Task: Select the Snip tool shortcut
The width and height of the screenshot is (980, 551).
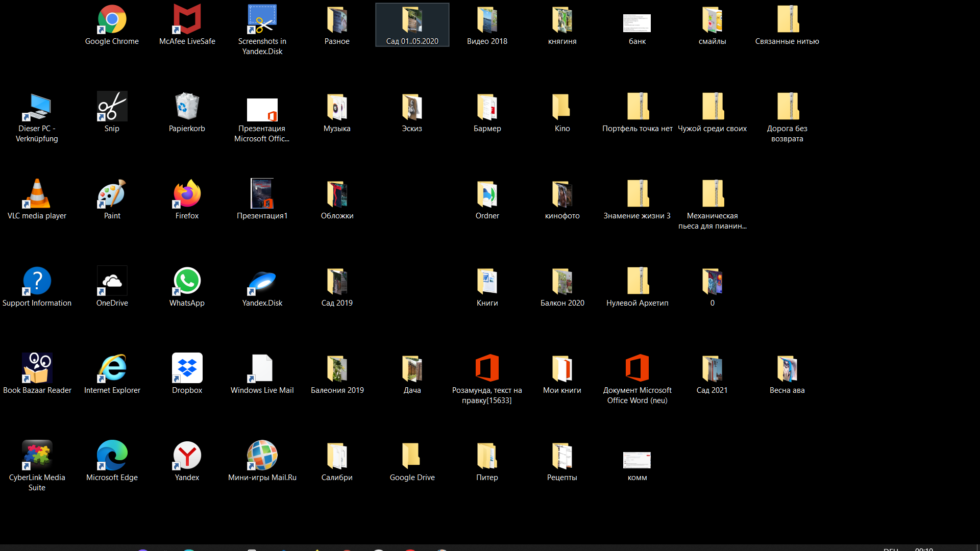Action: click(112, 107)
